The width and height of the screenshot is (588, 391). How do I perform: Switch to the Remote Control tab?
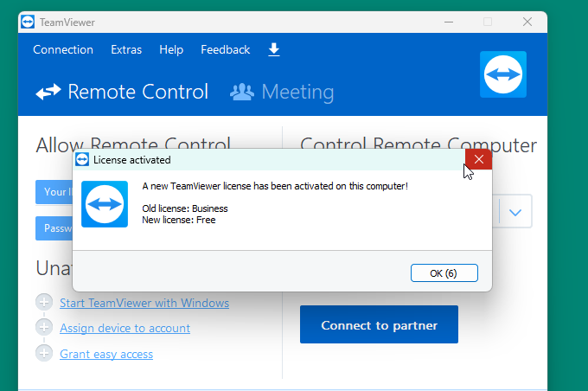tap(122, 92)
